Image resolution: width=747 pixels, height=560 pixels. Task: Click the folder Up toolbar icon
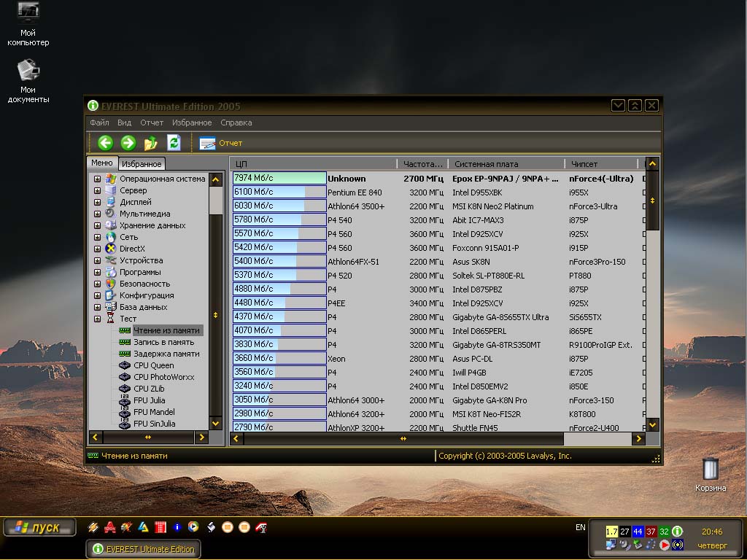(x=150, y=143)
